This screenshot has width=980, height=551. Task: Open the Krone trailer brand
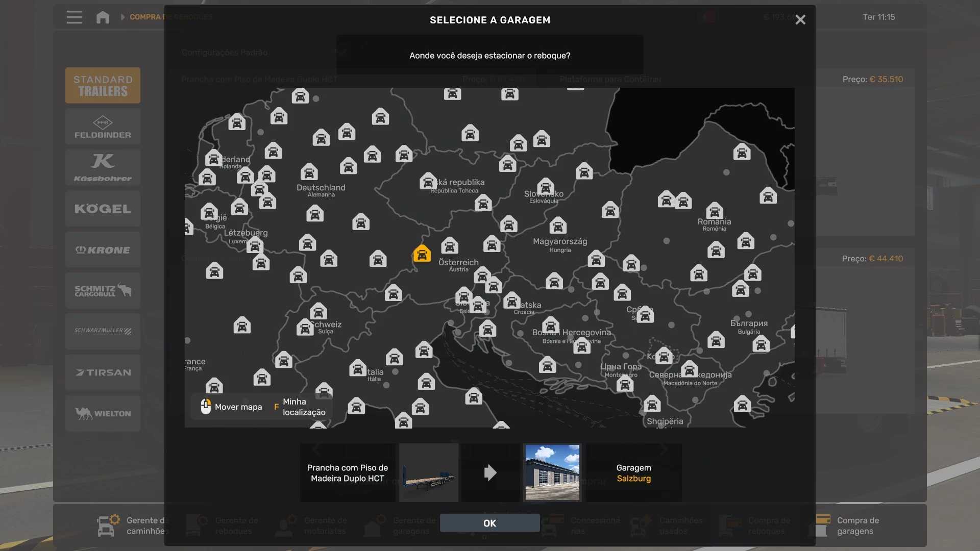(x=103, y=249)
